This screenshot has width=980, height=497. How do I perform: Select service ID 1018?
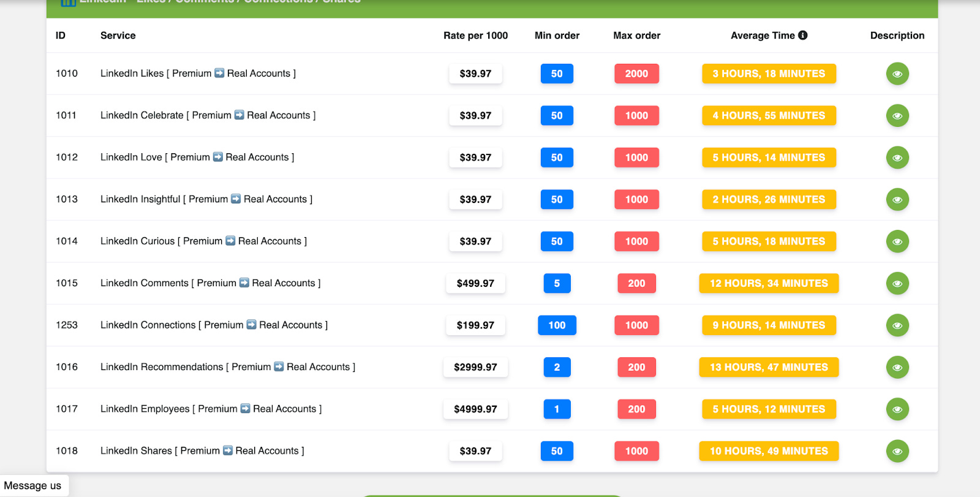coord(67,451)
